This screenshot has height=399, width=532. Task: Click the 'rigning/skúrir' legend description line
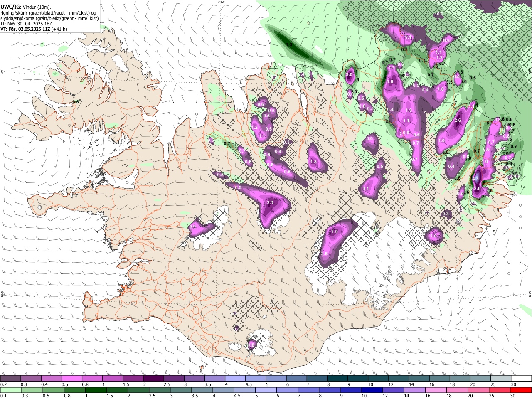(x=48, y=13)
